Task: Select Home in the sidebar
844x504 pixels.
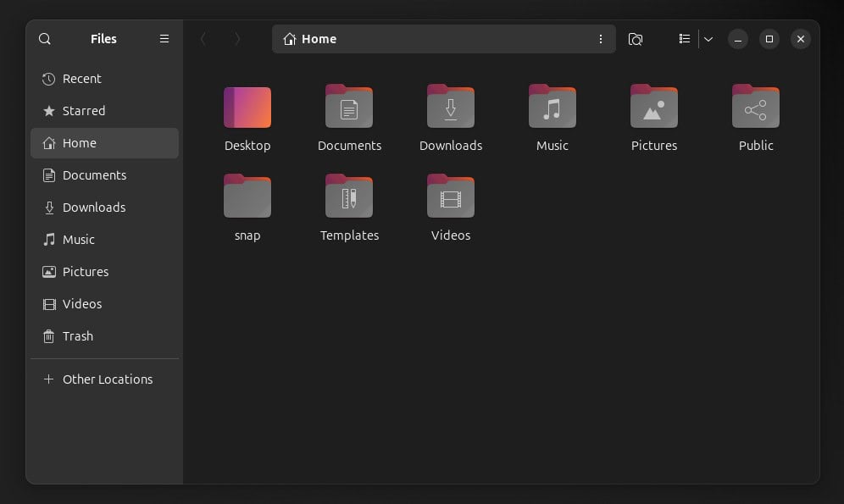Action: click(x=104, y=143)
